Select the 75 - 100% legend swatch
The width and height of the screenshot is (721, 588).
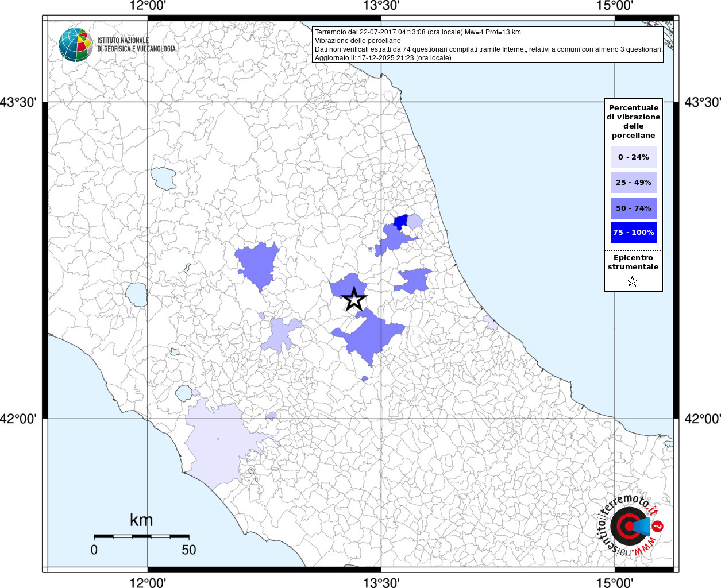tap(633, 233)
